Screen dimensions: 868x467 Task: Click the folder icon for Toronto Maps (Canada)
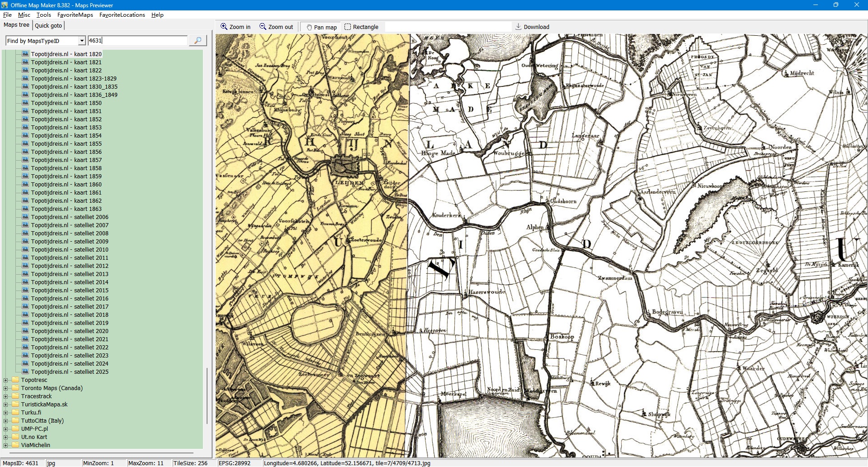(15, 388)
